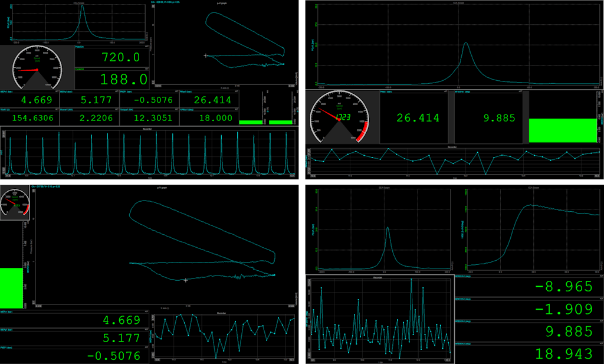The width and height of the screenshot is (604, 364).
Task: Select the wide 4.669 readout below the large p-V graph
Action: click(74, 319)
